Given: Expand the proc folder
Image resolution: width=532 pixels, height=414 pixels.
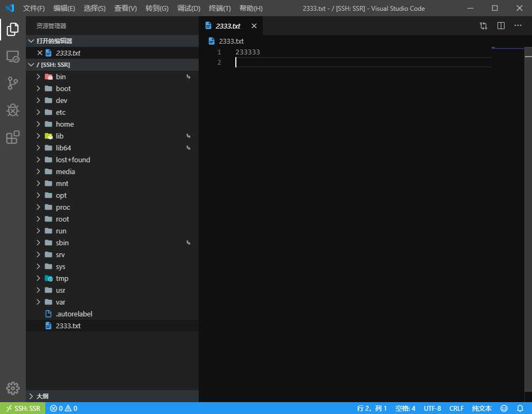Looking at the screenshot, I should point(113,208).
